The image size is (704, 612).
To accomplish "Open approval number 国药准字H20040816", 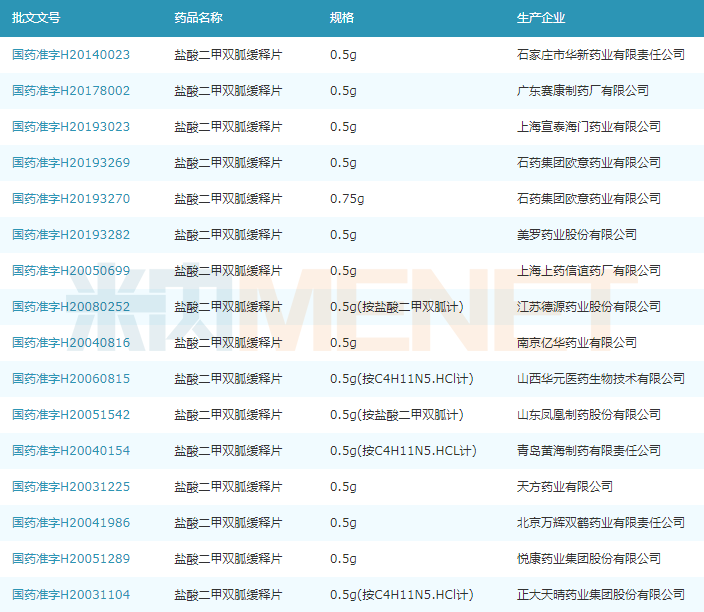I will (x=71, y=343).
